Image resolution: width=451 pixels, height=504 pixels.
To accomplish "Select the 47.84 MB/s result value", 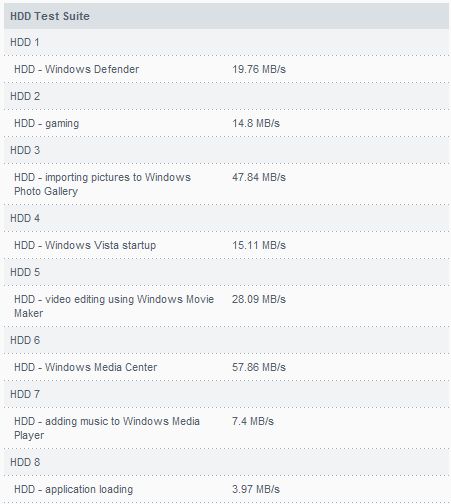I will (259, 177).
